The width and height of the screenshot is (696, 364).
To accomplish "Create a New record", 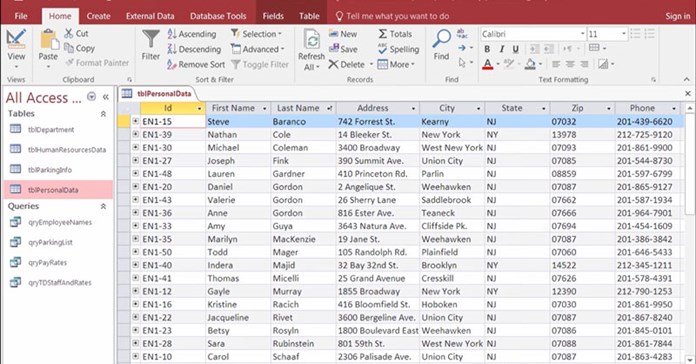I will coord(343,34).
